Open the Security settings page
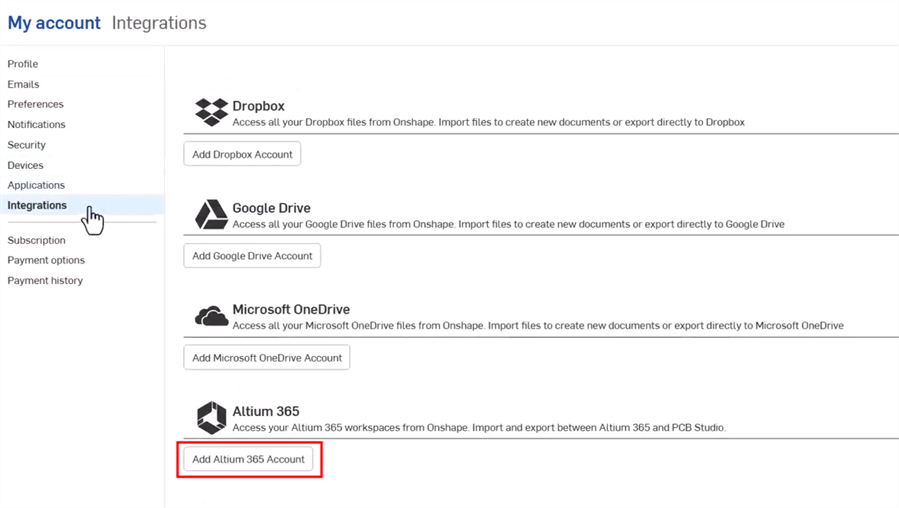The image size is (899, 508). click(27, 145)
